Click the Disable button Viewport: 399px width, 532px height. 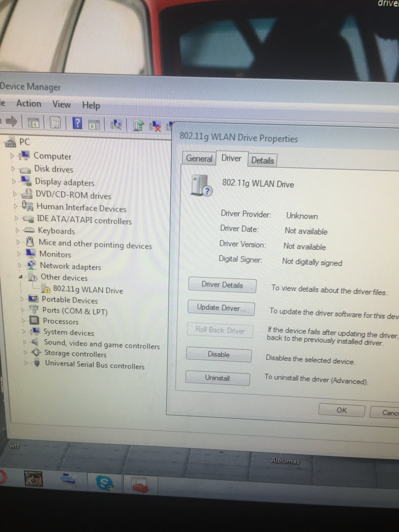[x=219, y=354]
